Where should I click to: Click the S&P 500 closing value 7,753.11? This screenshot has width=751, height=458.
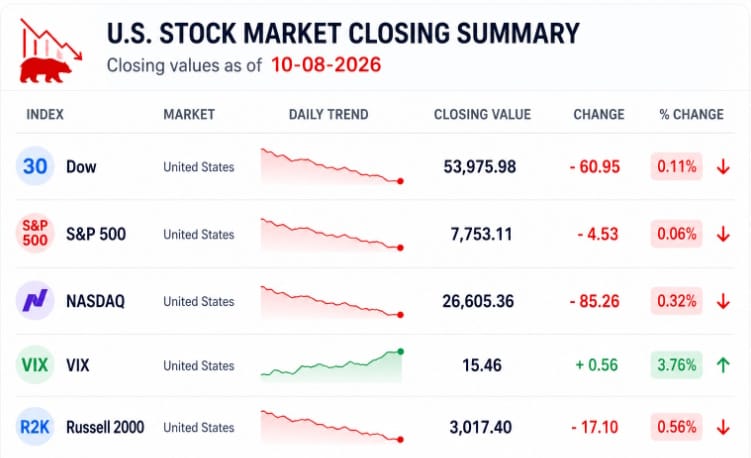481,234
